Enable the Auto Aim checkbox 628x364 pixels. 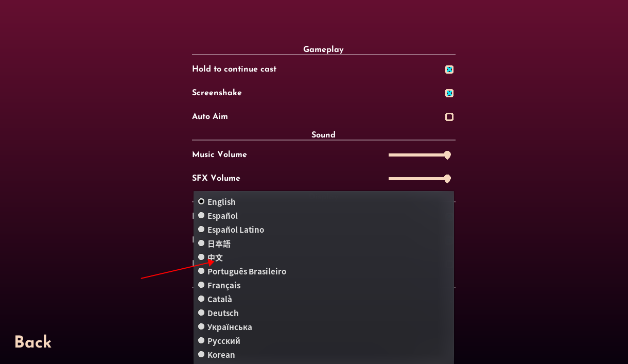[449, 117]
